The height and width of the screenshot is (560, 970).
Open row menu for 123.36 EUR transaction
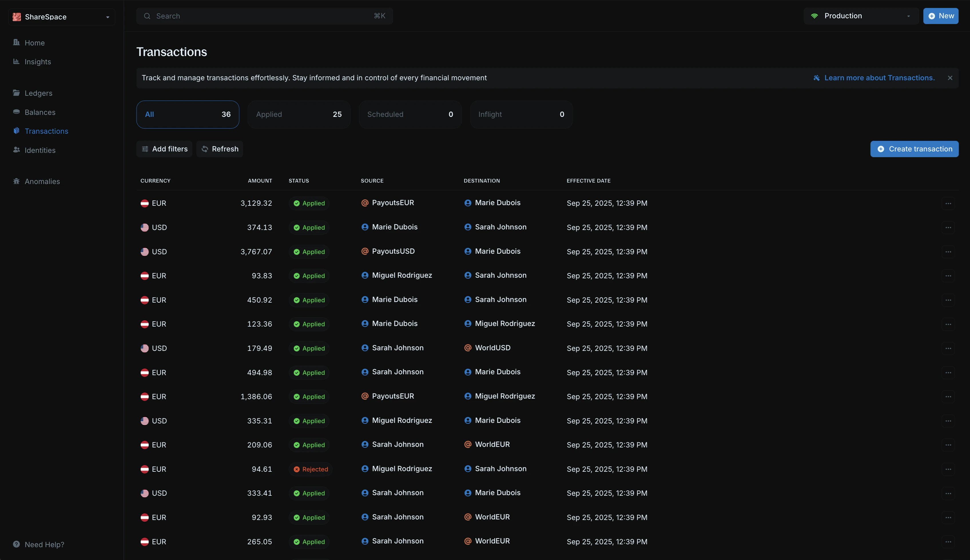tap(948, 324)
